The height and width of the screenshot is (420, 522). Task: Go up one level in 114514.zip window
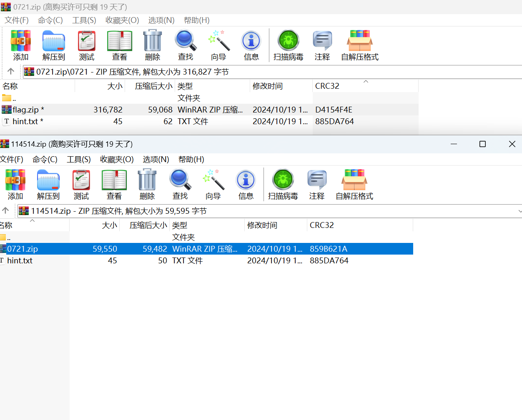5,210
